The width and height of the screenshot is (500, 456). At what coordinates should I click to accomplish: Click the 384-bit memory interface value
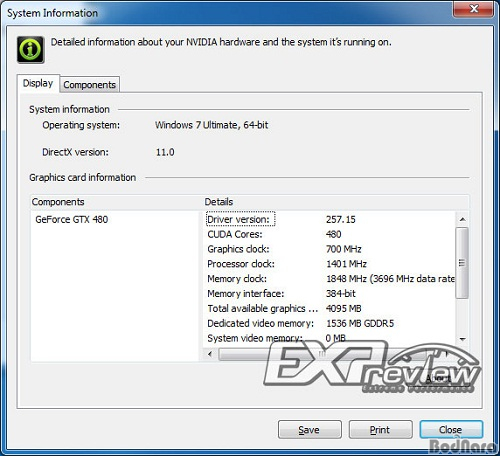coord(341,294)
